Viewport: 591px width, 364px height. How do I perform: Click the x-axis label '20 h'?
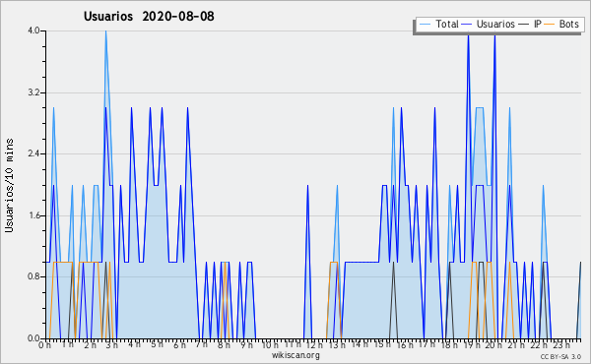coord(493,345)
